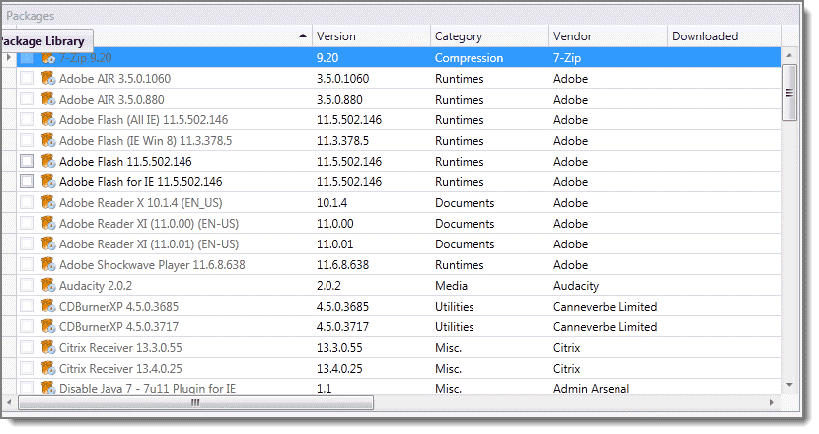
Task: Sort by the Downloaded column header
Action: pyautogui.click(x=724, y=36)
